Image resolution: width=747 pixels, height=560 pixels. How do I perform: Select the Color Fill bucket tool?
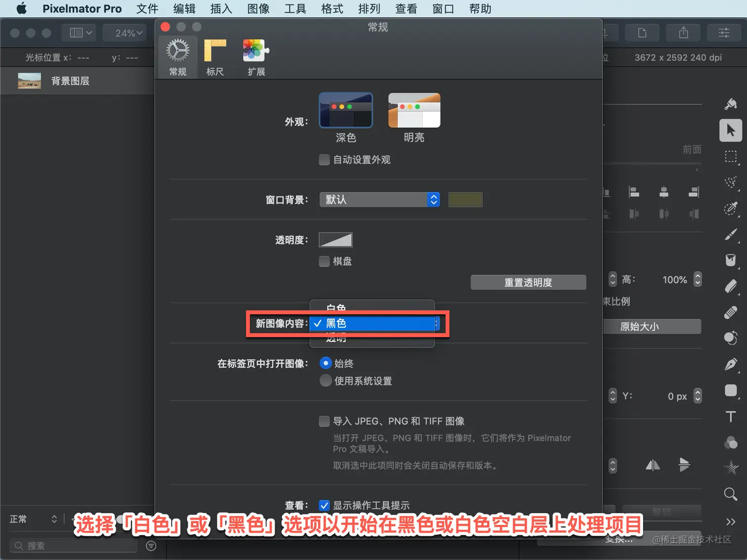point(731,260)
